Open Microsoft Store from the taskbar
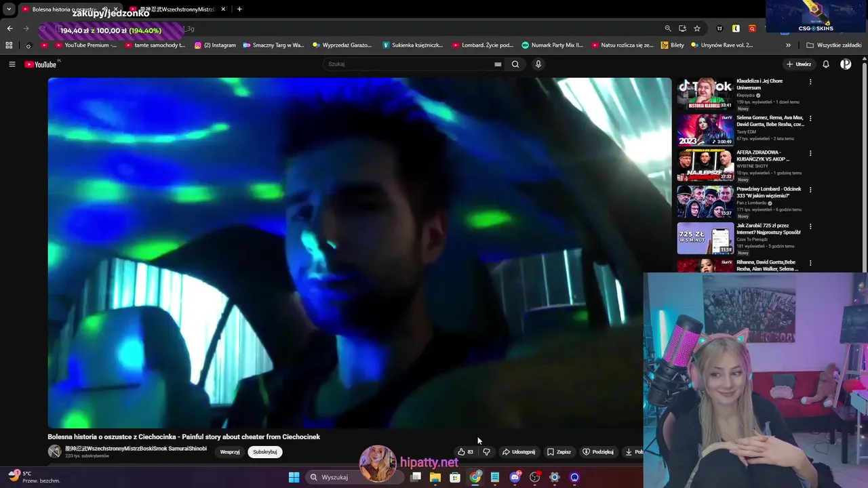This screenshot has width=868, height=488. click(455, 477)
